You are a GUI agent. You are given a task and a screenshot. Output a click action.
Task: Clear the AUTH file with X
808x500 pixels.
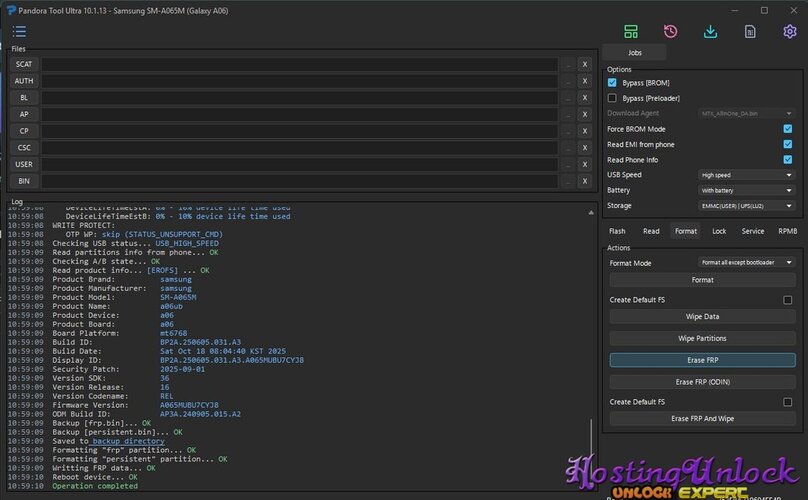[584, 81]
